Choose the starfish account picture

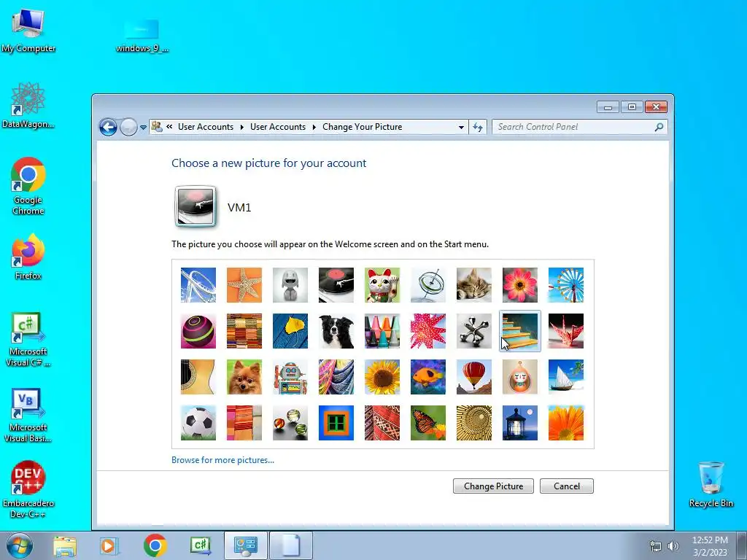[244, 285]
